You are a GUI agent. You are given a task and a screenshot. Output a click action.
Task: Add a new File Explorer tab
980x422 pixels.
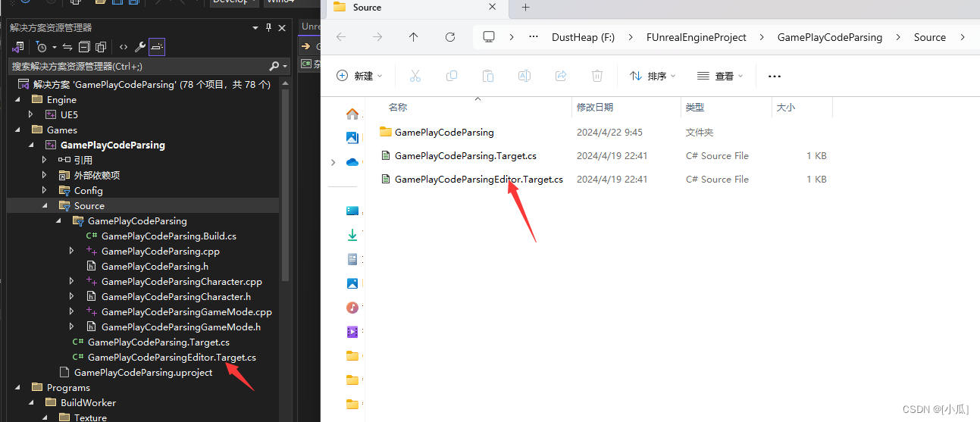point(525,8)
